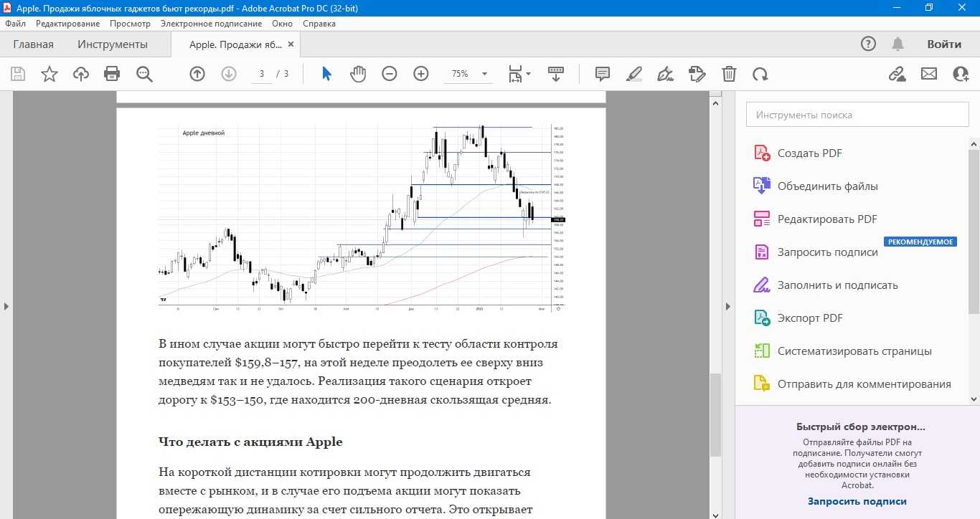Select the highlight text tool
This screenshot has width=980, height=519.
tap(633, 74)
